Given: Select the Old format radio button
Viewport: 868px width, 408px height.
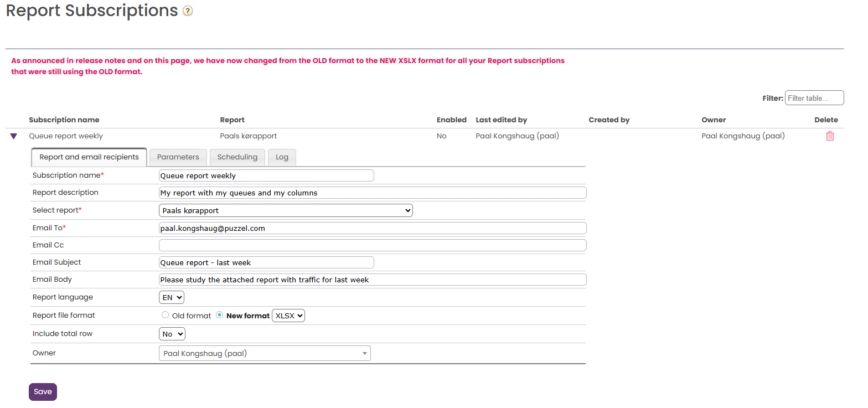Looking at the screenshot, I should (165, 315).
